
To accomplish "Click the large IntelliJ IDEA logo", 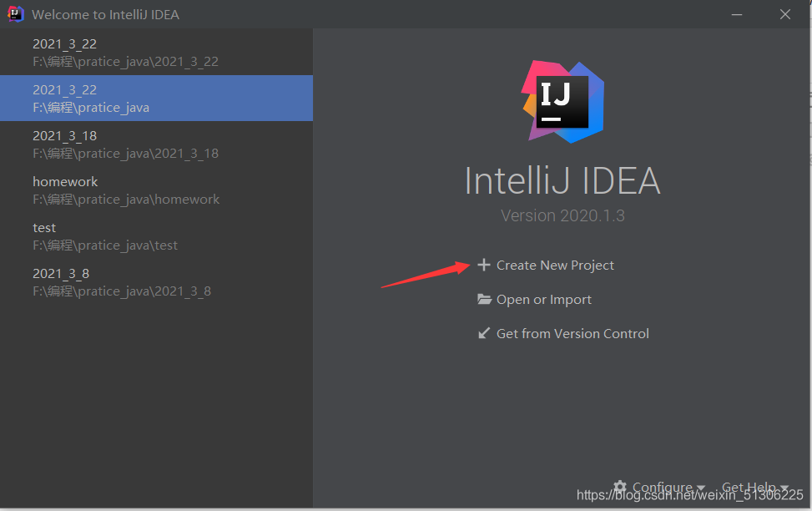I will 562,101.
